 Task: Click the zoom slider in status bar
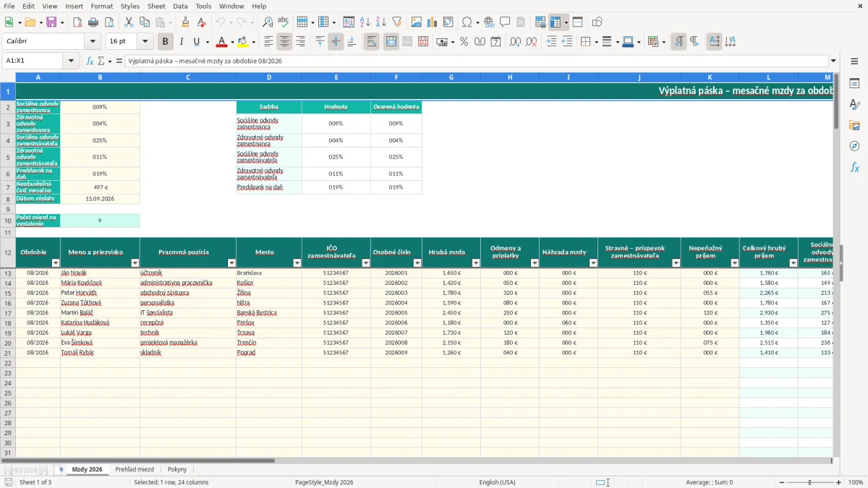809,482
